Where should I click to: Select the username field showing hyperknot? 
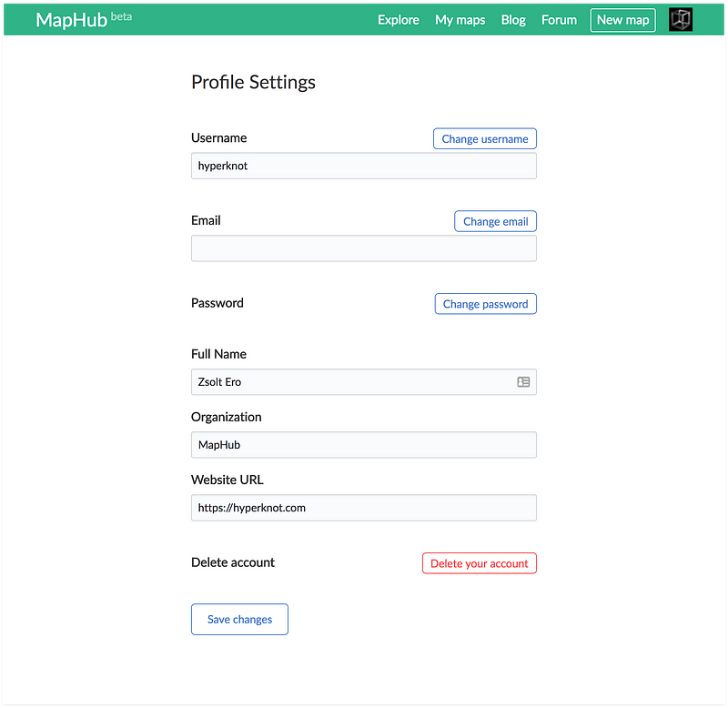(x=363, y=166)
